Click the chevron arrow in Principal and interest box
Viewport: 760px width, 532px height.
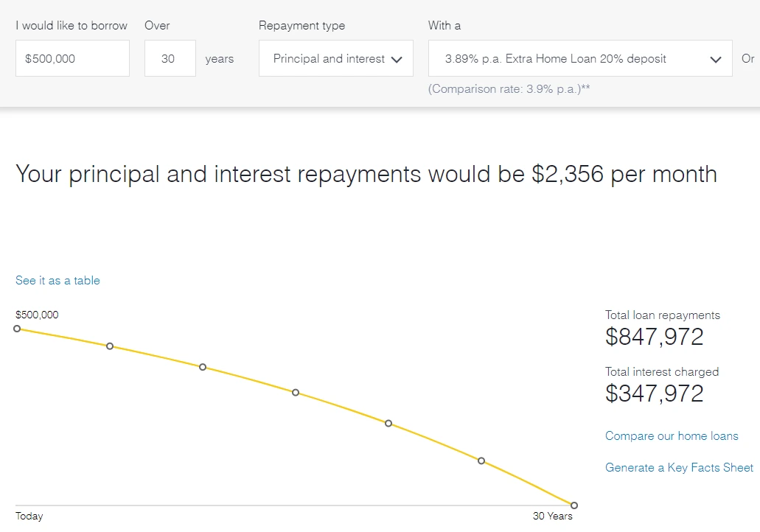(397, 60)
